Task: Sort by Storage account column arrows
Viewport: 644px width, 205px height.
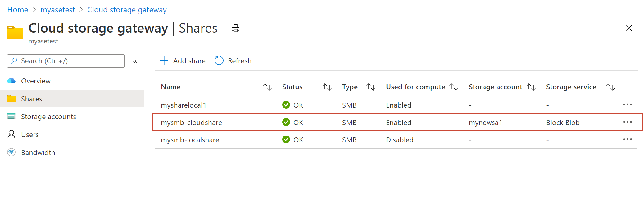Action: click(531, 87)
